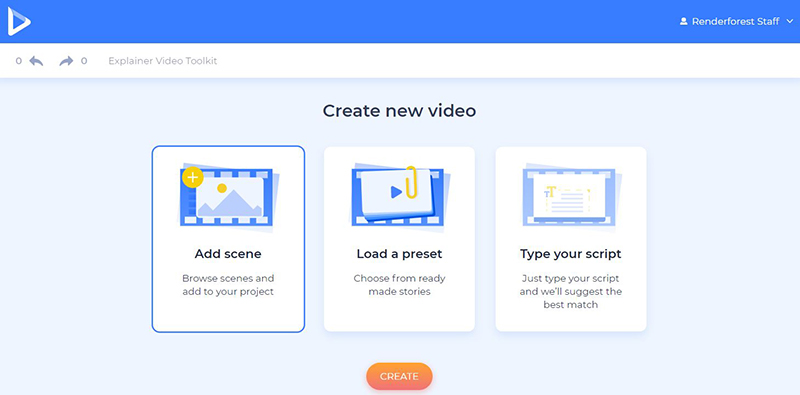Click the Renderforest logo icon
The height and width of the screenshot is (395, 800).
[19, 21]
